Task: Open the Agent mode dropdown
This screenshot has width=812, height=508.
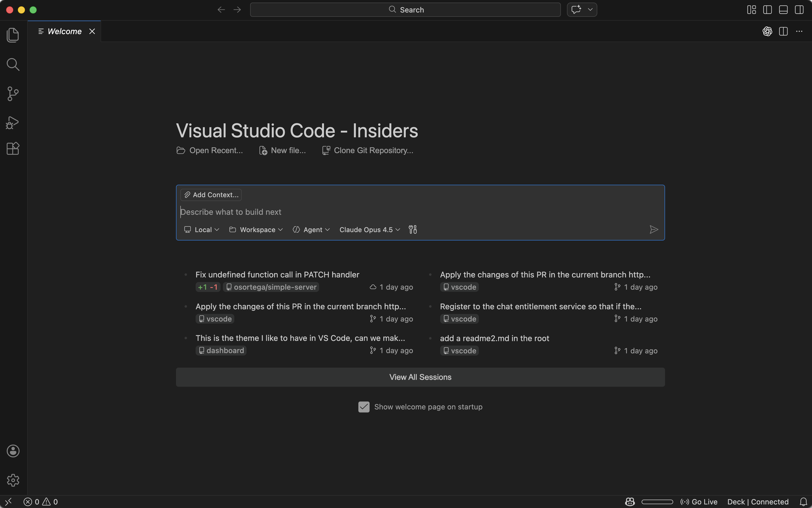Action: tap(311, 230)
